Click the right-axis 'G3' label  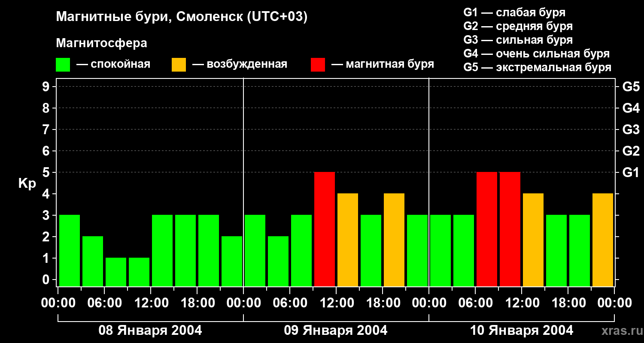tap(631, 129)
